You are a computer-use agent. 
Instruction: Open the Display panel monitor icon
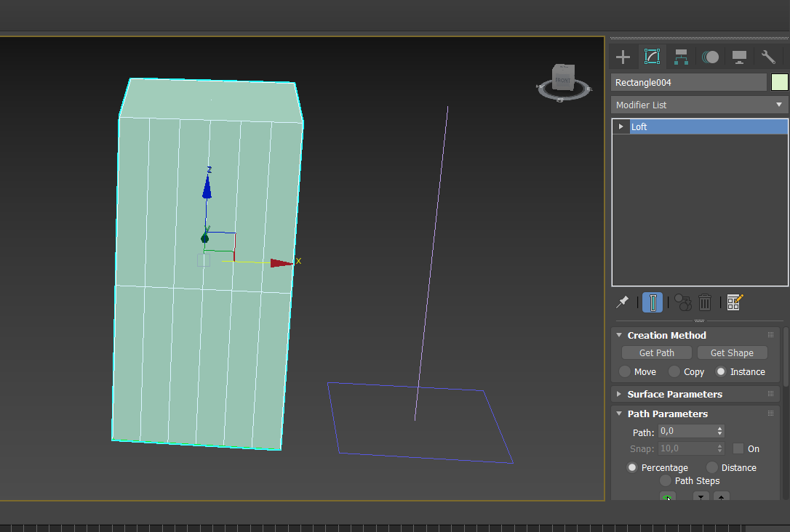point(740,57)
